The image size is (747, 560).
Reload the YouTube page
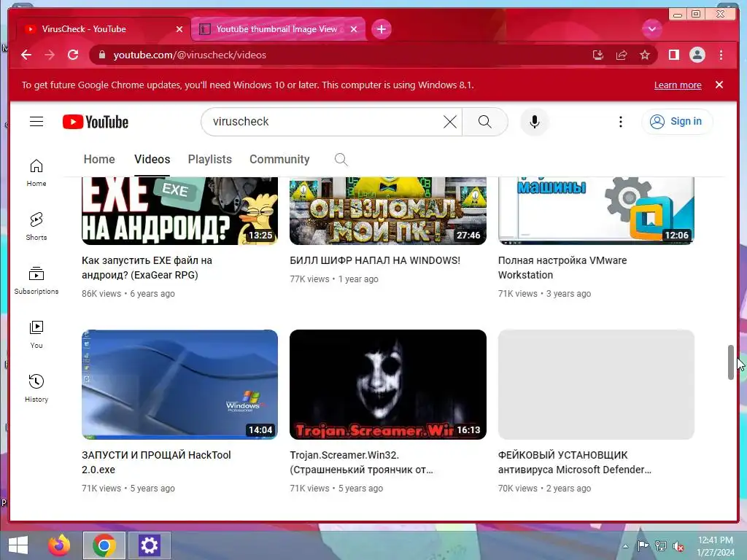point(73,55)
